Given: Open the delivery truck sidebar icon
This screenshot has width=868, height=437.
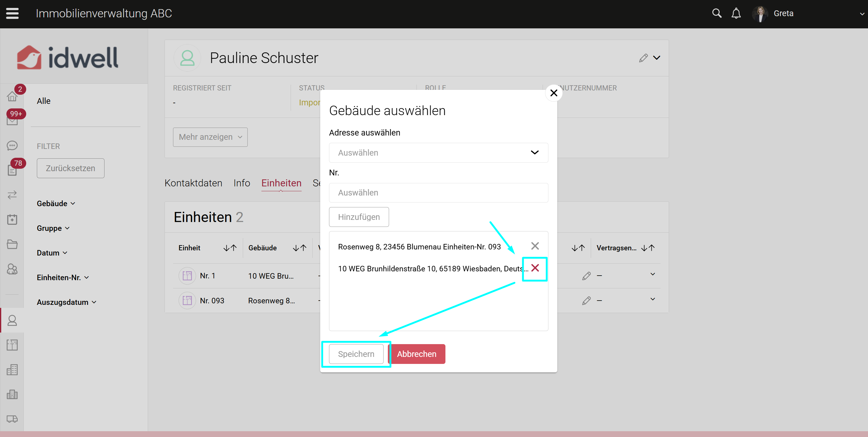Looking at the screenshot, I should tap(12, 418).
